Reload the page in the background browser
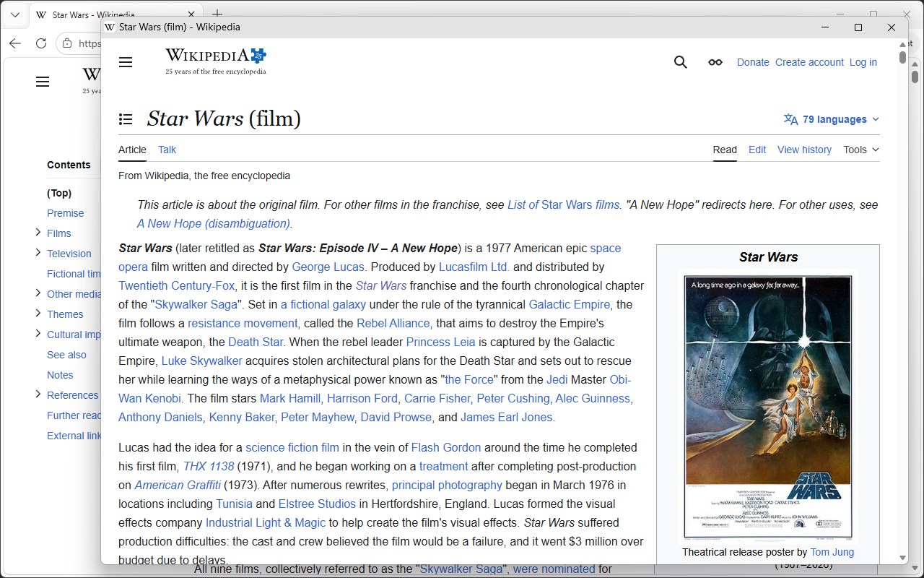 click(x=41, y=43)
